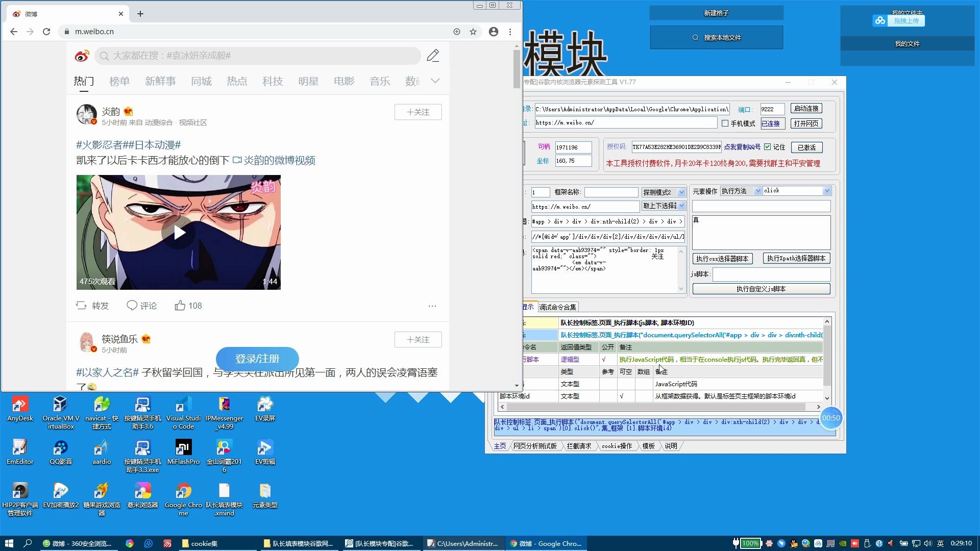Like the post with 108 likes
The height and width of the screenshot is (551, 980).
[x=180, y=306]
